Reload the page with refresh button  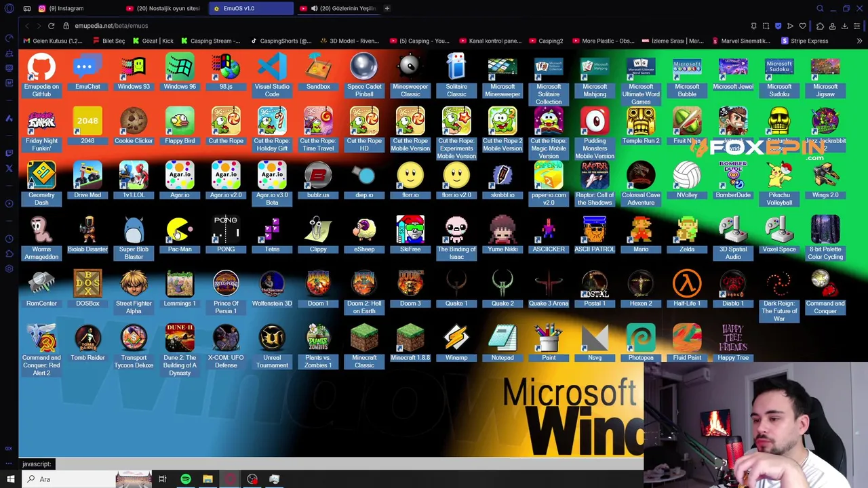51,26
